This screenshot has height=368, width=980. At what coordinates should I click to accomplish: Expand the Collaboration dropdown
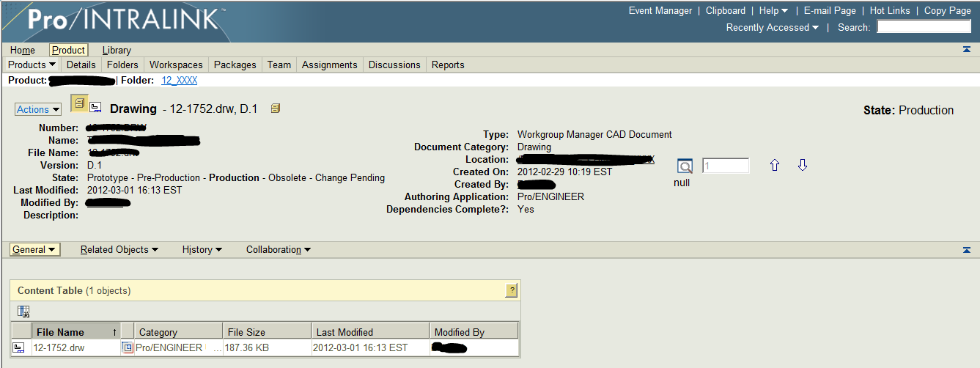(x=279, y=250)
